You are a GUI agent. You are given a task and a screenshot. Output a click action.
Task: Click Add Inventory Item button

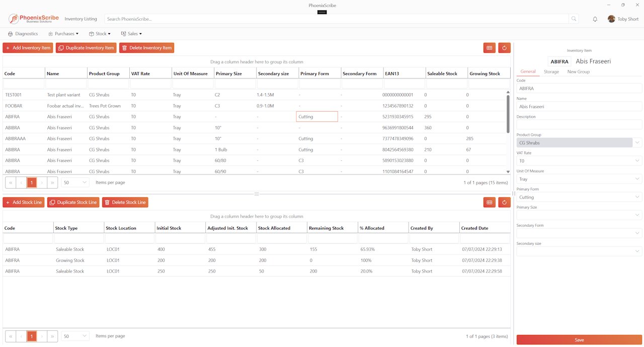28,48
